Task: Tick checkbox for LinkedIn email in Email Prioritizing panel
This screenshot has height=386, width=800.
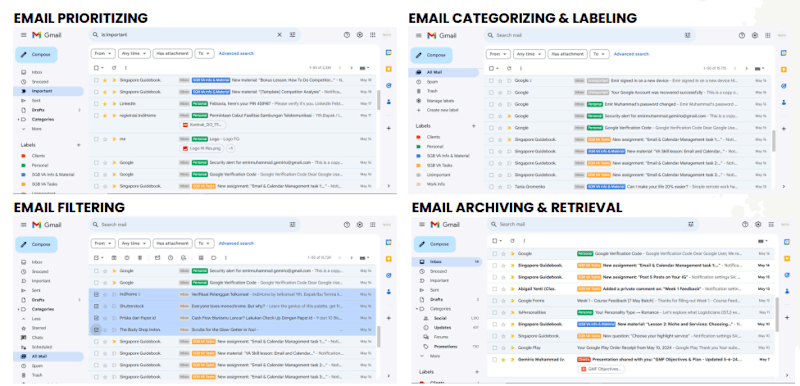Action: pos(96,104)
